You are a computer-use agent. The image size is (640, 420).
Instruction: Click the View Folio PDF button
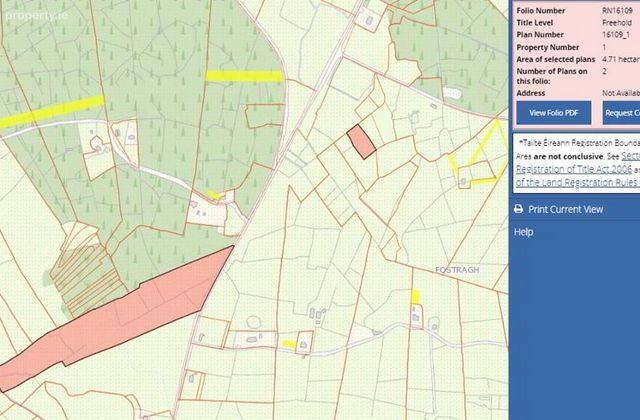(x=554, y=113)
